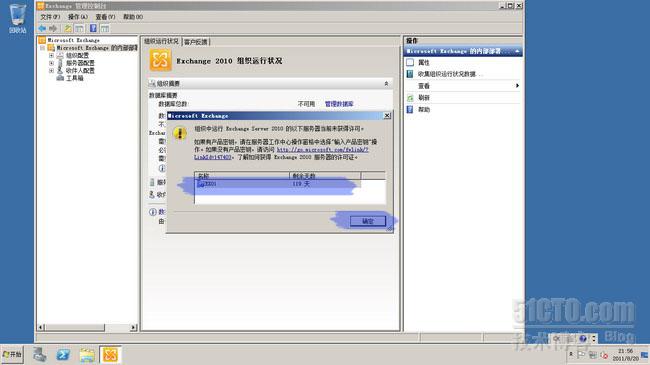Expand the 服务器配置 tree node
Image resolution: width=650 pixels, height=365 pixels.
click(51, 63)
